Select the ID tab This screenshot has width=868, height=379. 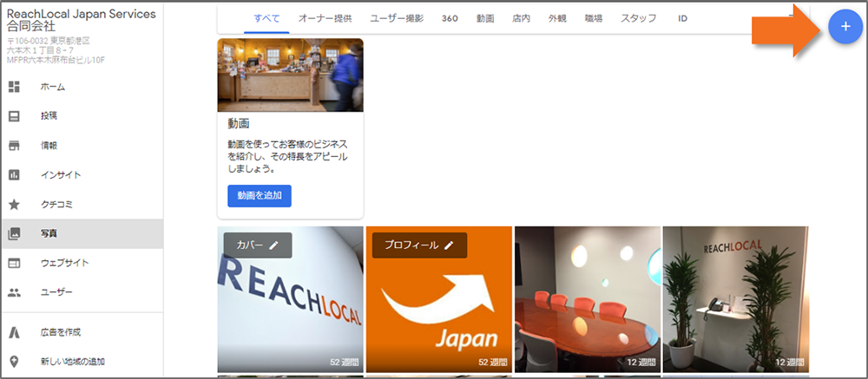(682, 18)
